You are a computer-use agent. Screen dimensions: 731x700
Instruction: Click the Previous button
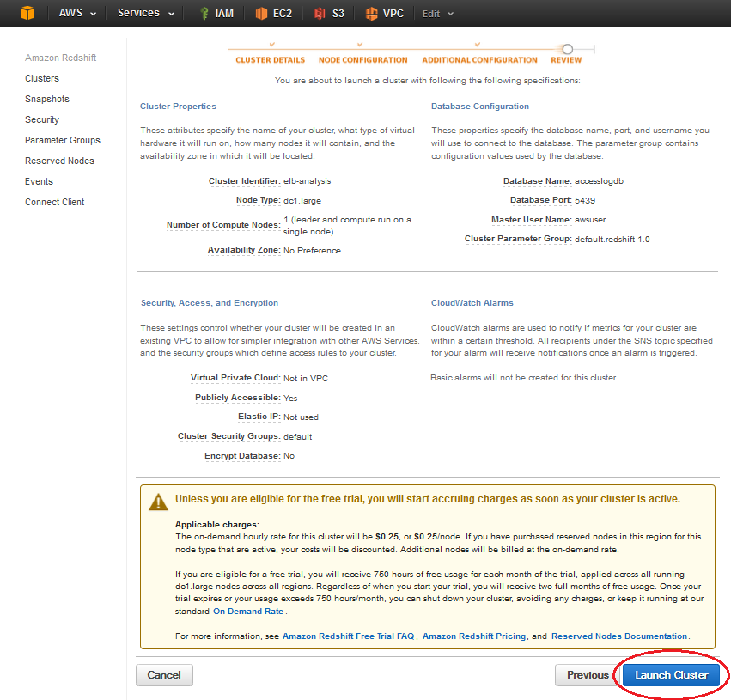(588, 675)
